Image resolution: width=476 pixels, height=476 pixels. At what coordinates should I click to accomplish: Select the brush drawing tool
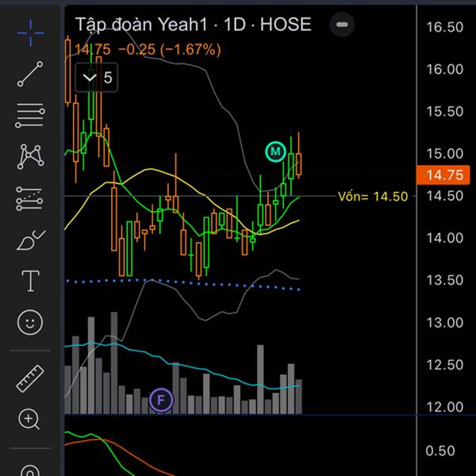(x=31, y=240)
